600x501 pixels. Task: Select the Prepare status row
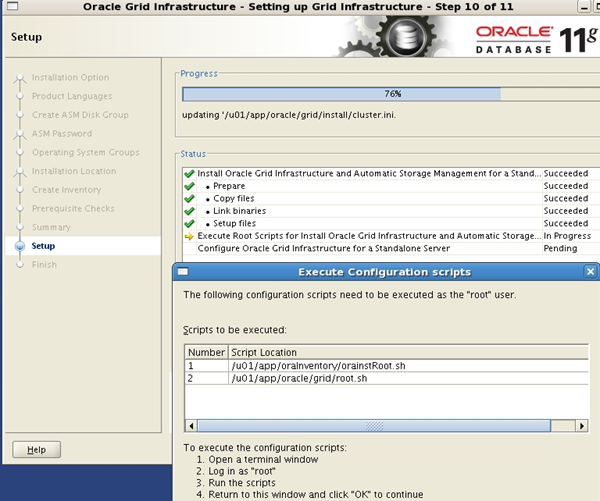pos(391,186)
